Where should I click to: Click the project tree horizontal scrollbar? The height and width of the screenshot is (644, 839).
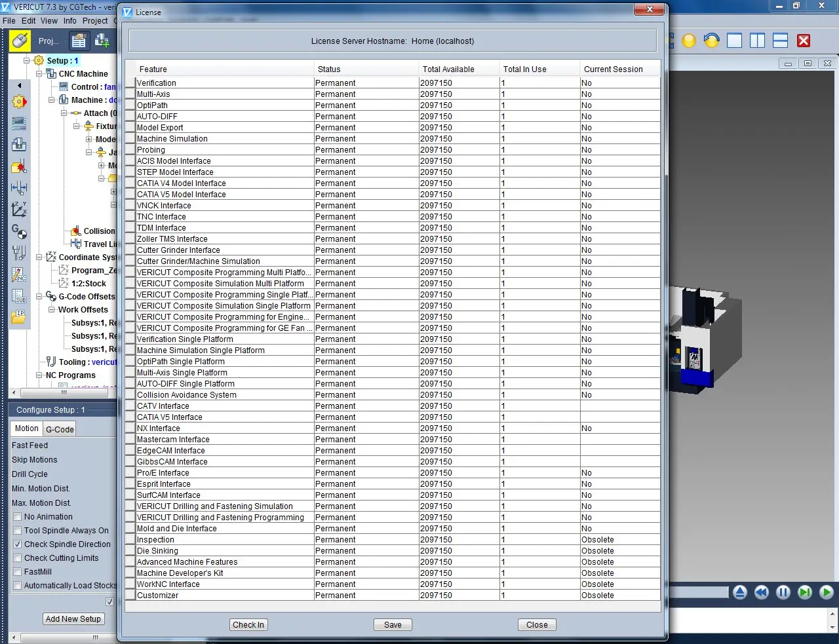(64, 393)
